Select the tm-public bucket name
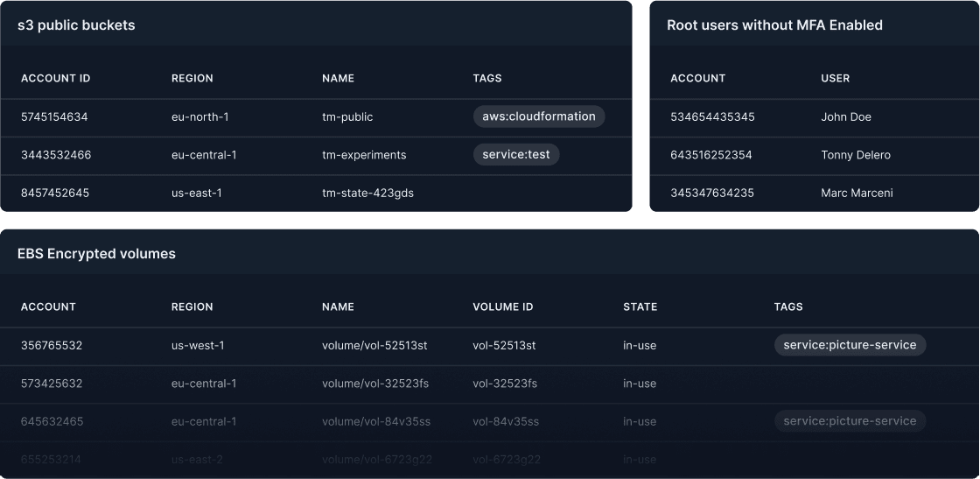980x479 pixels. point(347,117)
